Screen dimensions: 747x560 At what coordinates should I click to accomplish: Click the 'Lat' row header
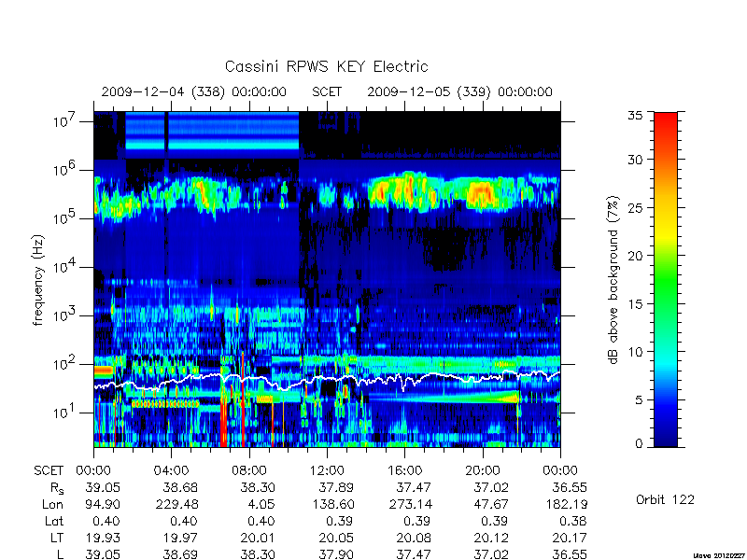(54, 522)
